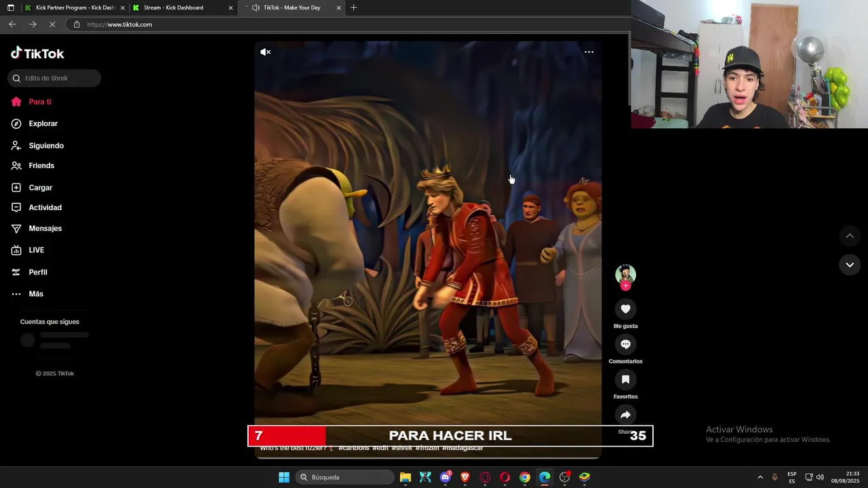Open Mensajes inbox

(45, 228)
